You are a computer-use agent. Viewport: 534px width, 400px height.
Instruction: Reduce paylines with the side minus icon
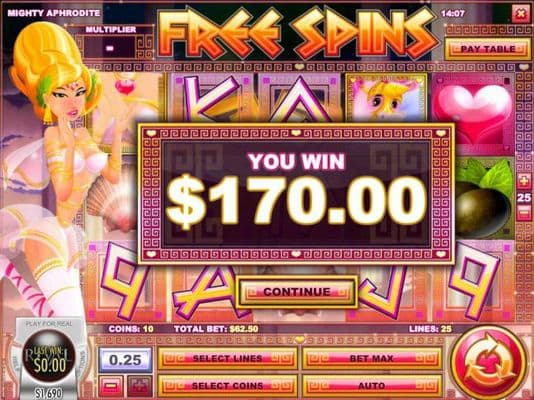click(x=524, y=212)
